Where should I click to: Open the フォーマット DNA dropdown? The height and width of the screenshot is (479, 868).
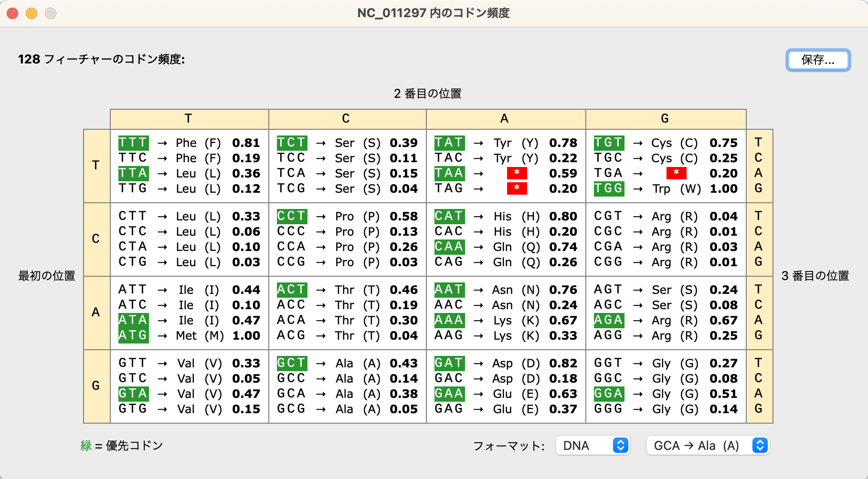pos(592,446)
